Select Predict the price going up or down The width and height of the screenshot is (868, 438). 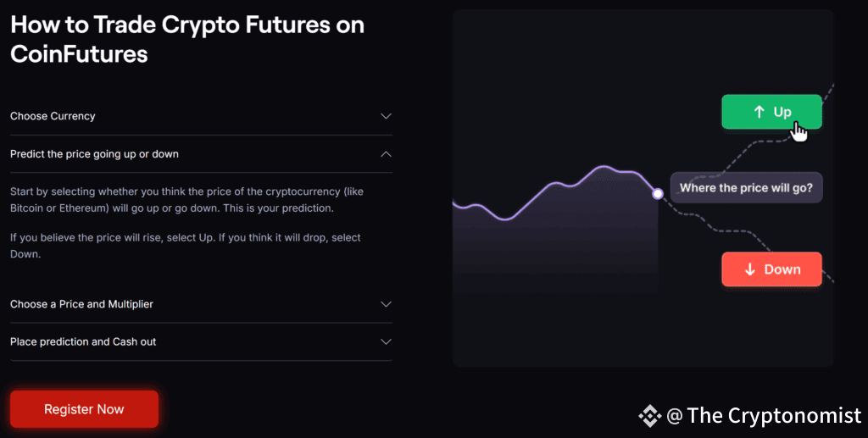pos(94,153)
